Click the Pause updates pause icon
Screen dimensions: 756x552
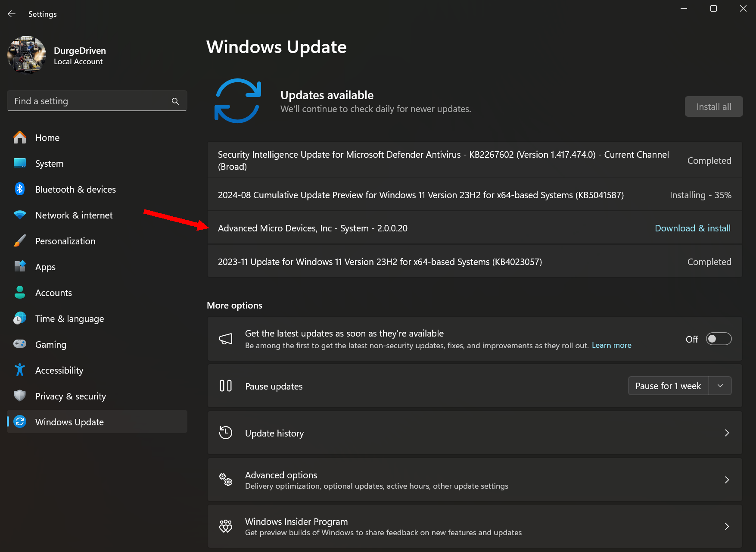tap(226, 386)
